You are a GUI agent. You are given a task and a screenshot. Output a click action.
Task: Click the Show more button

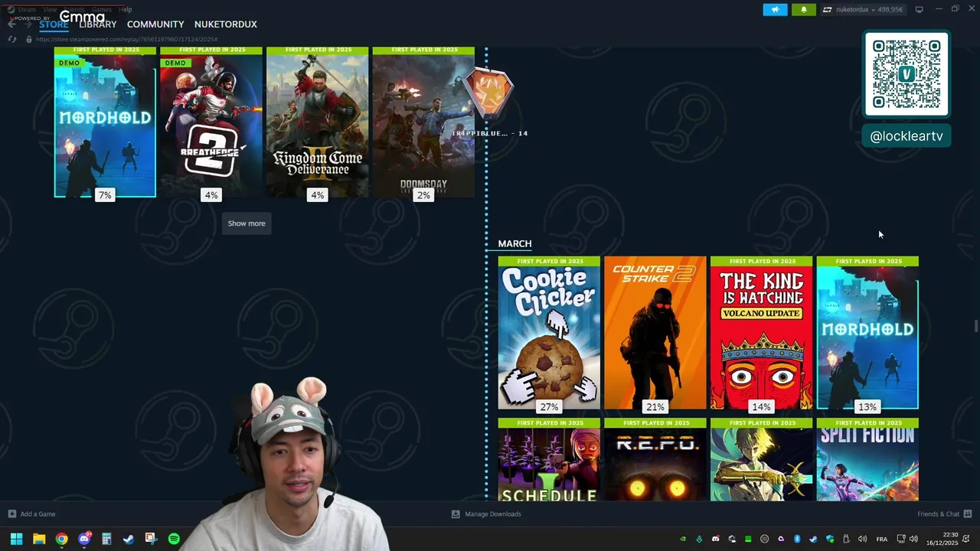[x=247, y=223]
